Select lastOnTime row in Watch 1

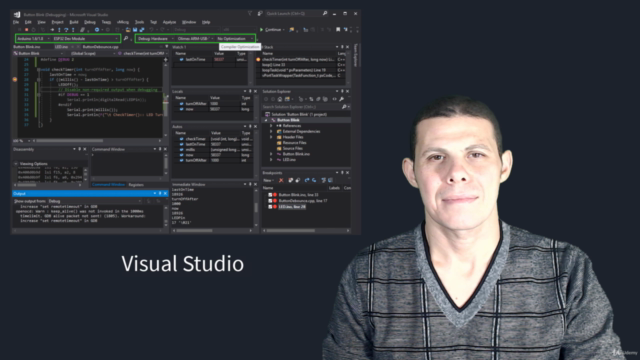[210, 60]
